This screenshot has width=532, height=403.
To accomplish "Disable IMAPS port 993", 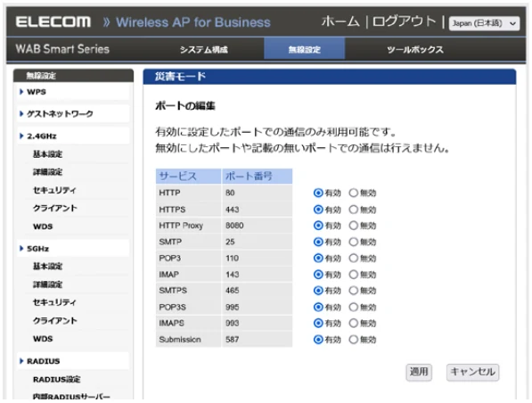I will click(x=354, y=324).
